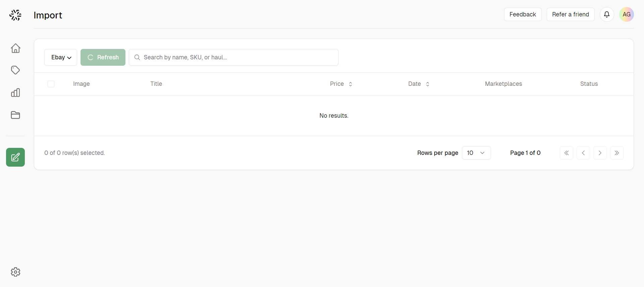Click the Refresh button
Viewport: 644px width, 287px height.
coord(103,57)
